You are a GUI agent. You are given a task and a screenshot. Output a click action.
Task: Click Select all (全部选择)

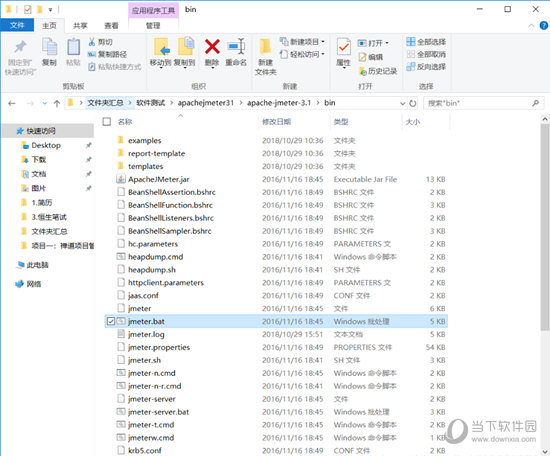click(x=426, y=42)
